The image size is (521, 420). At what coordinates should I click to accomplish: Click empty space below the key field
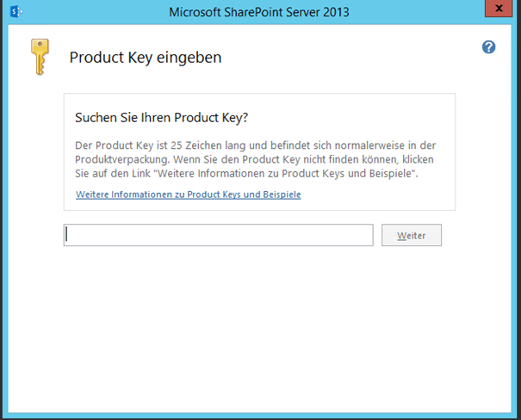click(258, 327)
